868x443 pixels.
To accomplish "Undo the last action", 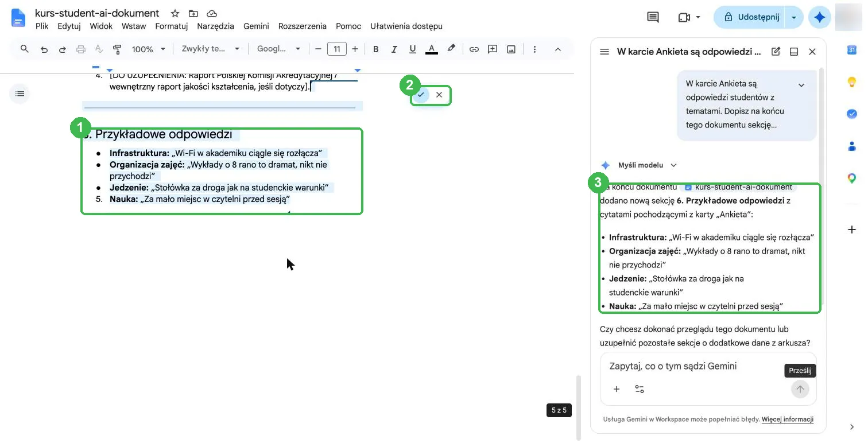I will click(44, 49).
